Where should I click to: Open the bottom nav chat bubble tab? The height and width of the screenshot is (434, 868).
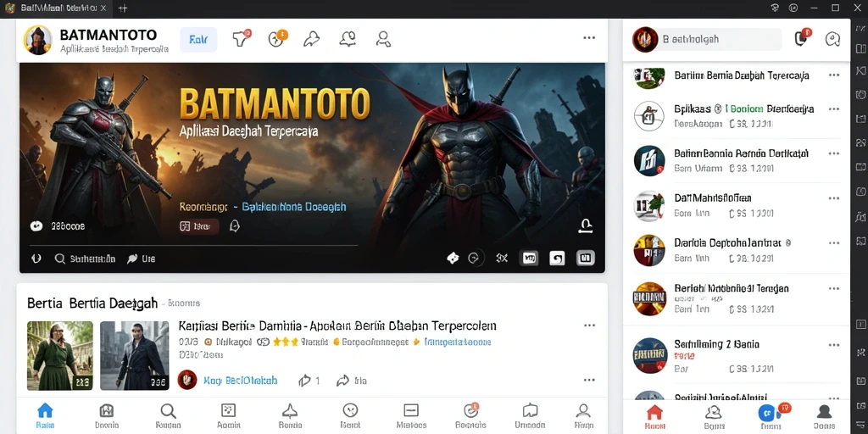530,415
